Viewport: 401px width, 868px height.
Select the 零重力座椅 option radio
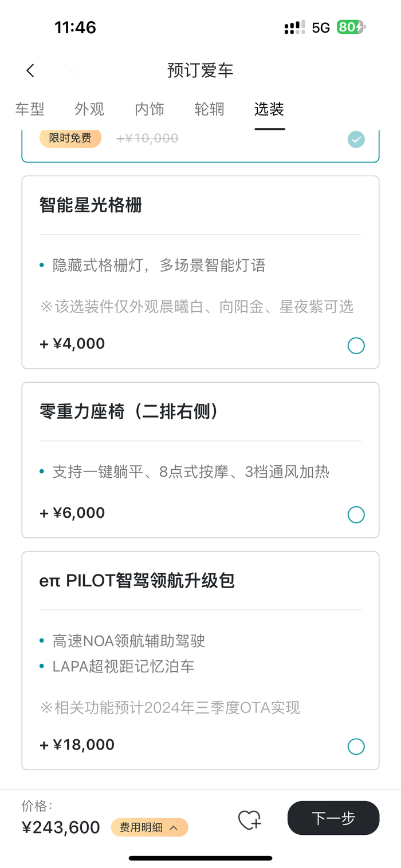(356, 514)
